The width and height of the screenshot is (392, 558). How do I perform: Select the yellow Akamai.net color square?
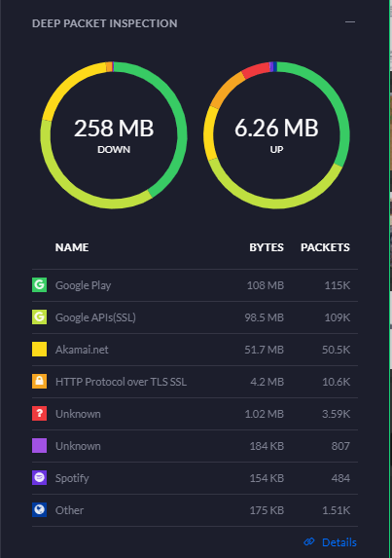click(40, 349)
